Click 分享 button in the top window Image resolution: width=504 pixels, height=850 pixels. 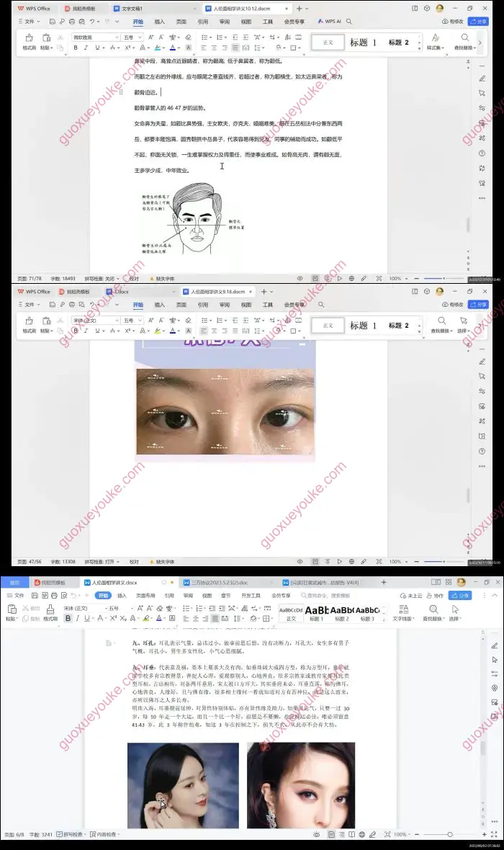pos(477,22)
